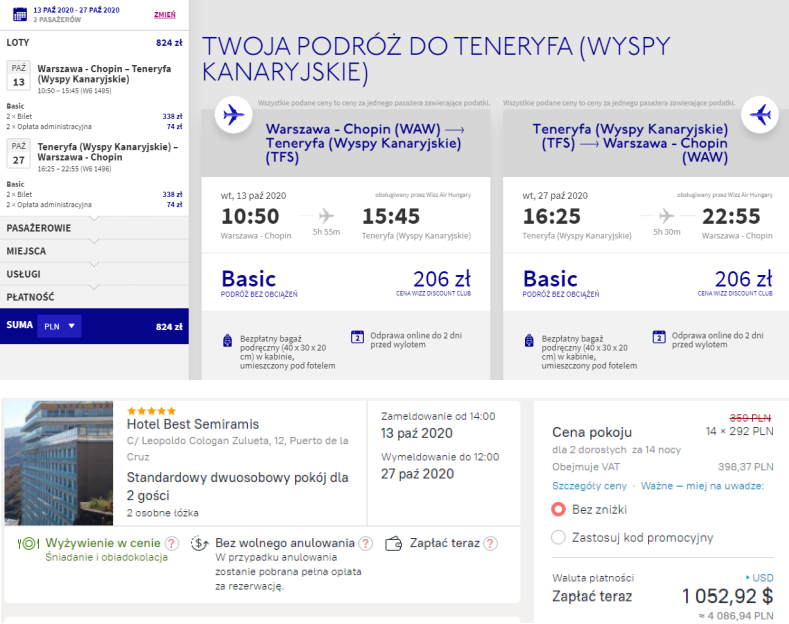Click the wallet icon by Zapłać teraz
The image size is (789, 624).
tap(393, 544)
